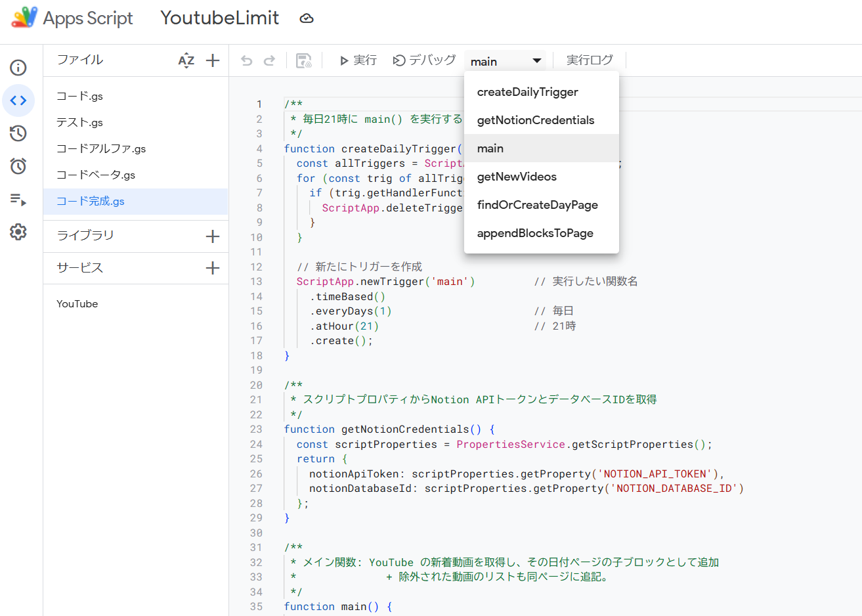
Task: Click the 'NOTION_DATABASE_ID' string in code
Action: pos(674,489)
